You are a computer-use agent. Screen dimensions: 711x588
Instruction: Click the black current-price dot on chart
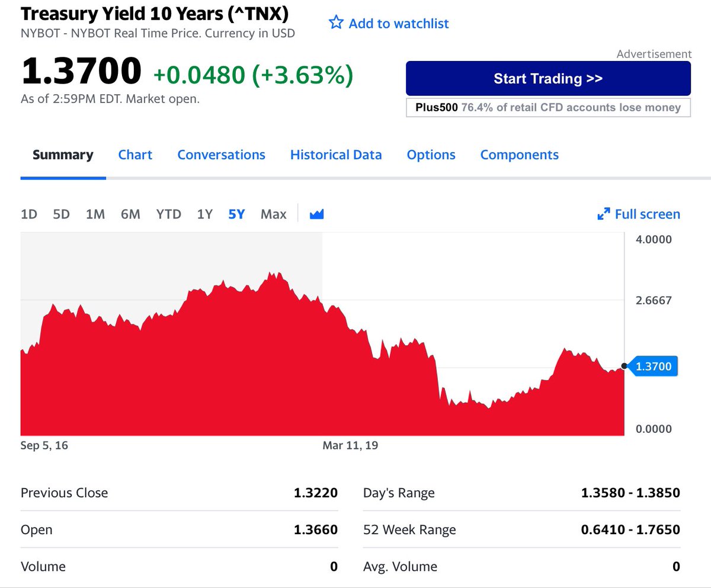tap(624, 366)
